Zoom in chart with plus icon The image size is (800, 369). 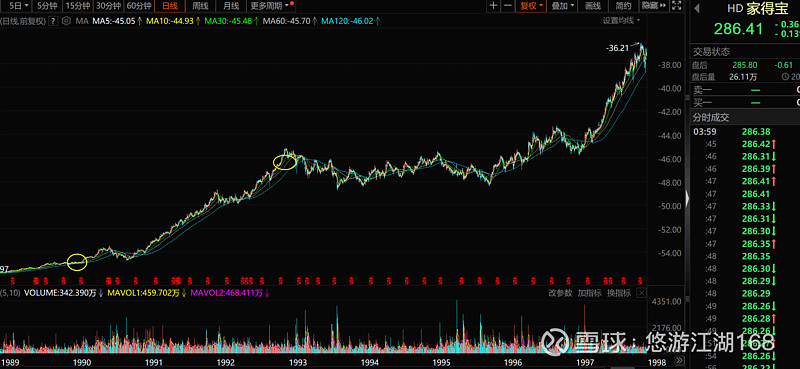493,6
